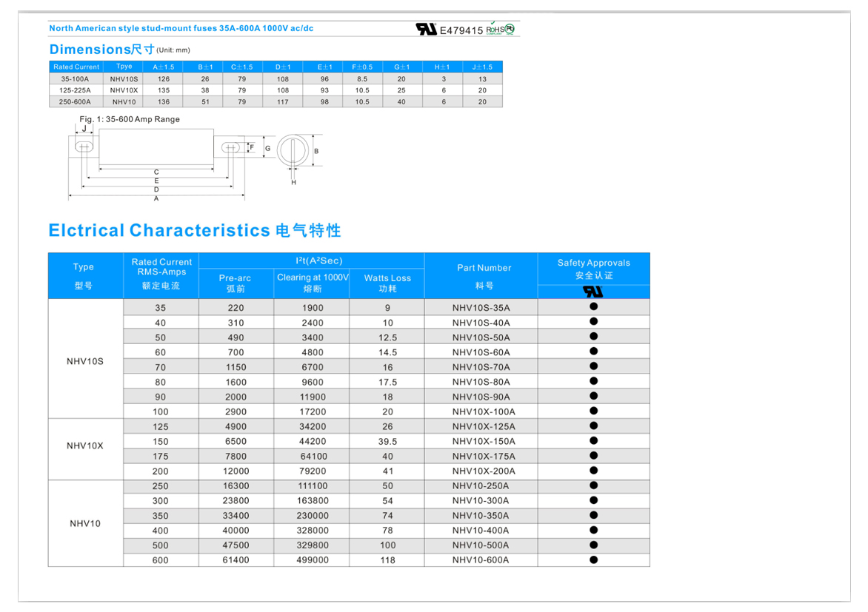Screen dimensions: 868x612
Task: Click part number 'NHV10X-175A'
Action: pos(484,457)
